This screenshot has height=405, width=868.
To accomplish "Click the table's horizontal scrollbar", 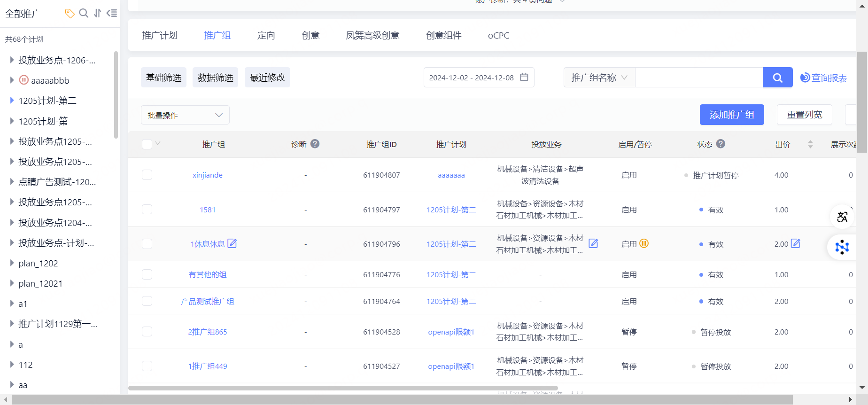I will point(343,388).
